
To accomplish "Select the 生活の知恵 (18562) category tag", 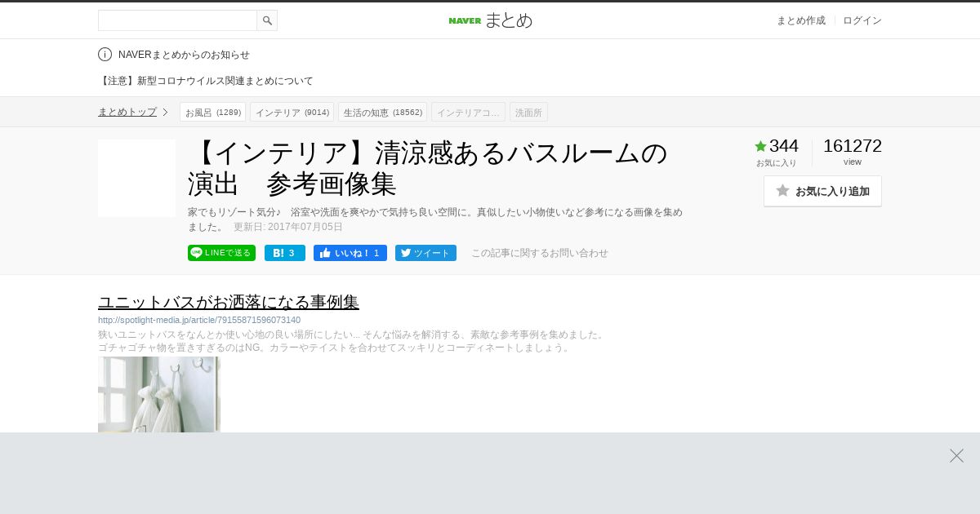I will pos(382,112).
